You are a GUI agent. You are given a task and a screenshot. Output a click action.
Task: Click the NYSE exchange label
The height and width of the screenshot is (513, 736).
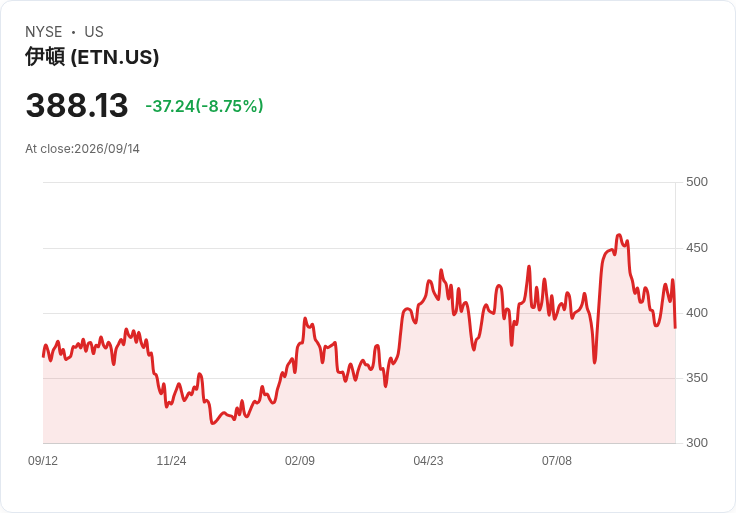click(x=44, y=32)
